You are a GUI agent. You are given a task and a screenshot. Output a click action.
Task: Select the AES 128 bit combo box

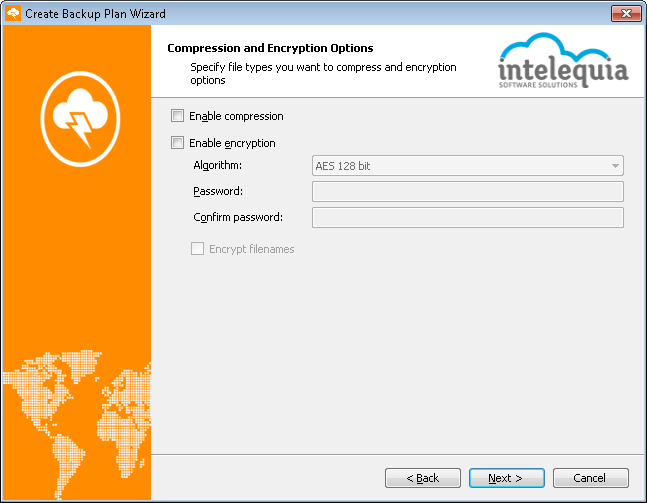[x=468, y=166]
